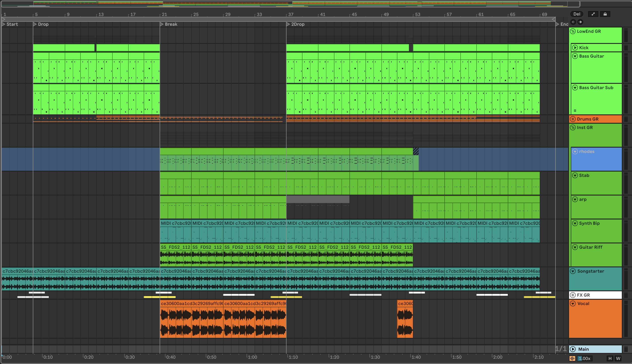Unfold the FX GR group icon

pyautogui.click(x=573, y=295)
